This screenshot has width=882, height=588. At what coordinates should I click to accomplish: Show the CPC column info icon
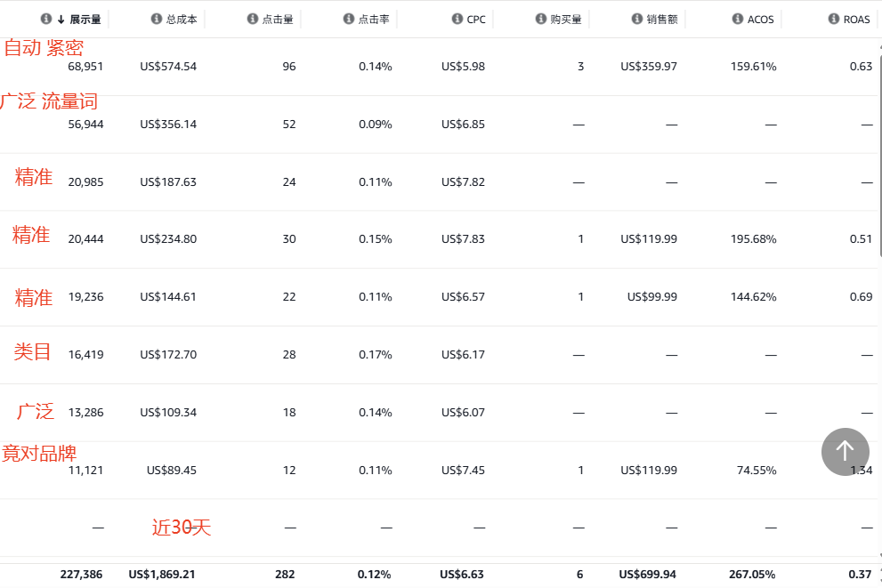pos(457,20)
